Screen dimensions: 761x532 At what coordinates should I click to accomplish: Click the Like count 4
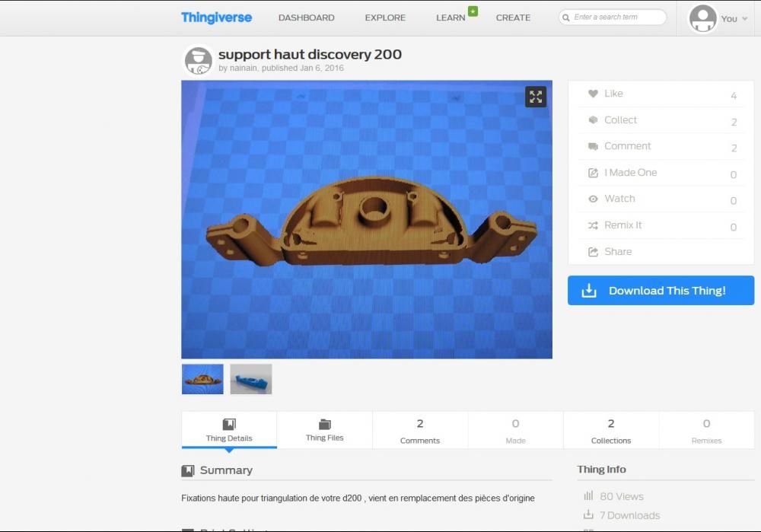(x=734, y=96)
